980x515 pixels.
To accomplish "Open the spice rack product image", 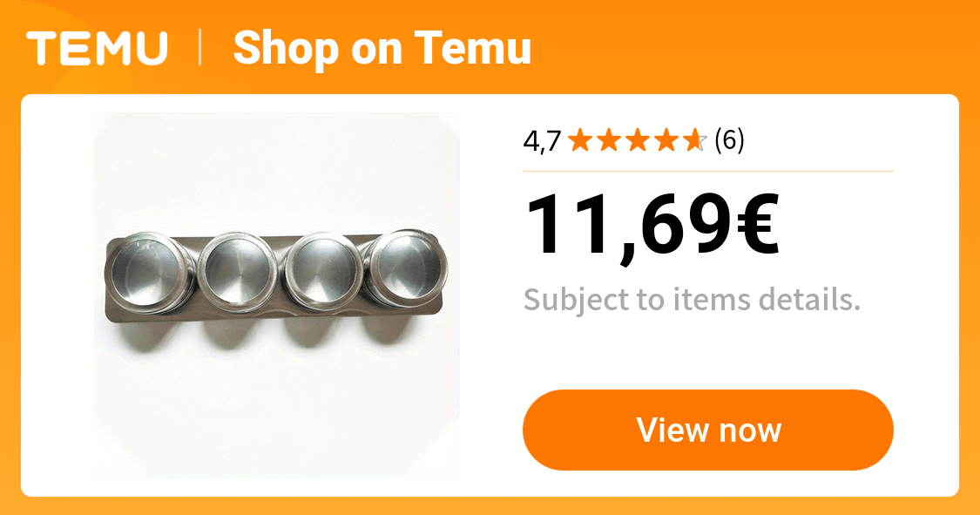I will coord(277,295).
